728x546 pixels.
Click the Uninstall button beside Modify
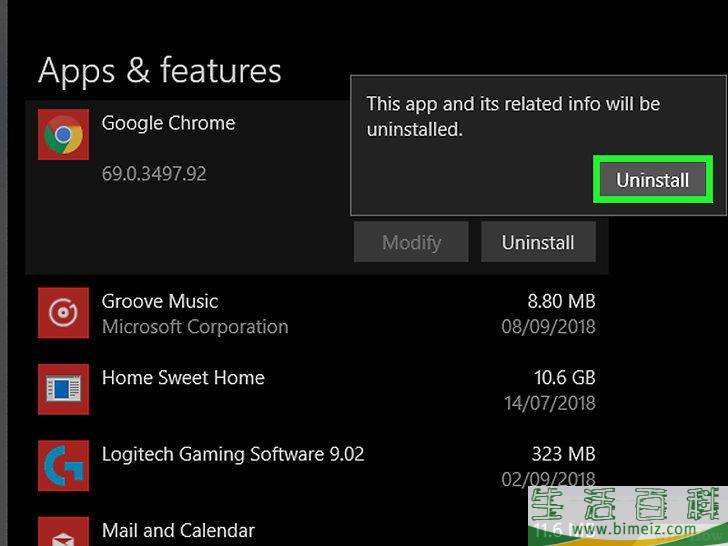point(538,242)
